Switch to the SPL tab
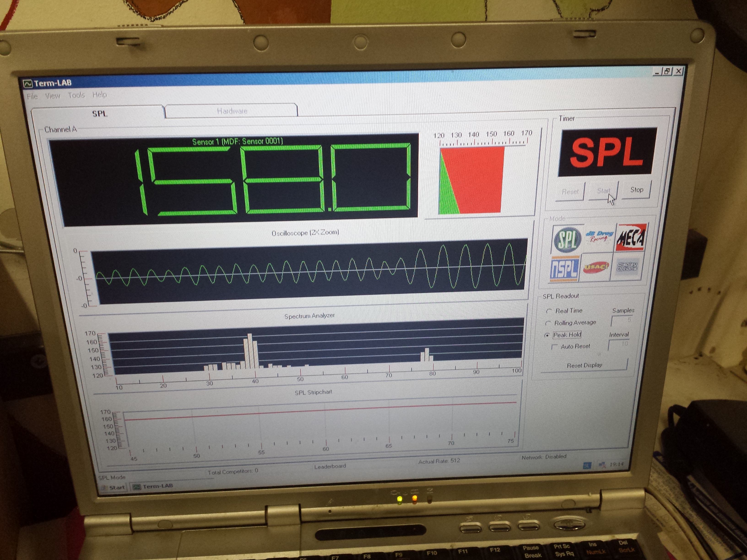747x560 pixels. click(98, 113)
